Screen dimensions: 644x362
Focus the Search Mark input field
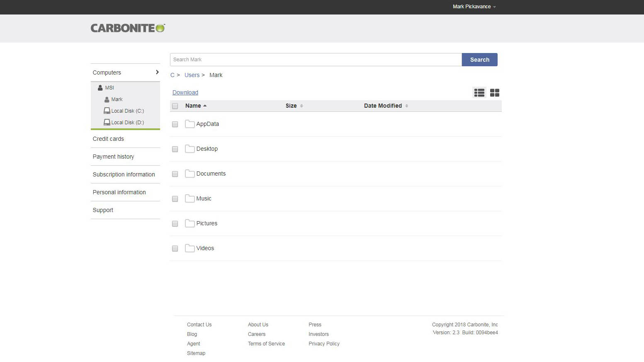[316, 60]
